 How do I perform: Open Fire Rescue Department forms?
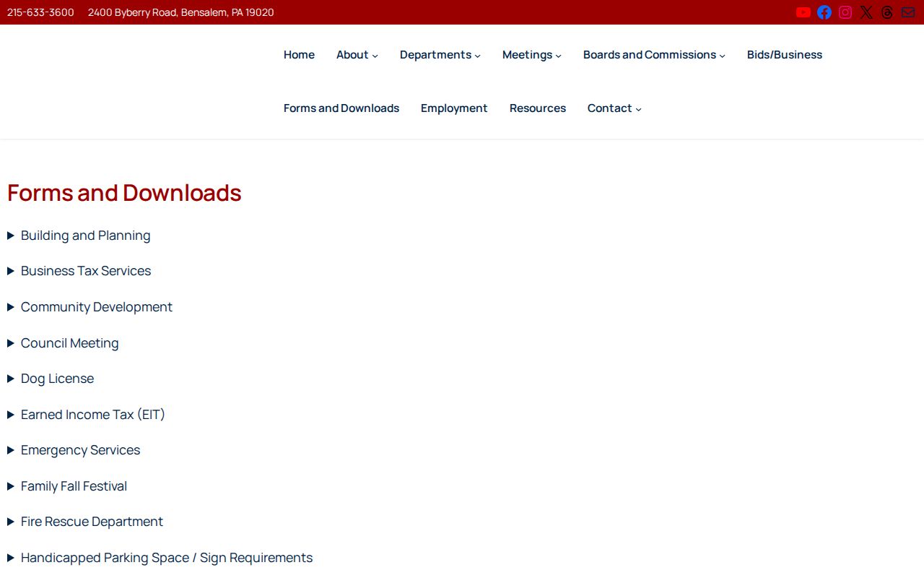[x=85, y=522]
